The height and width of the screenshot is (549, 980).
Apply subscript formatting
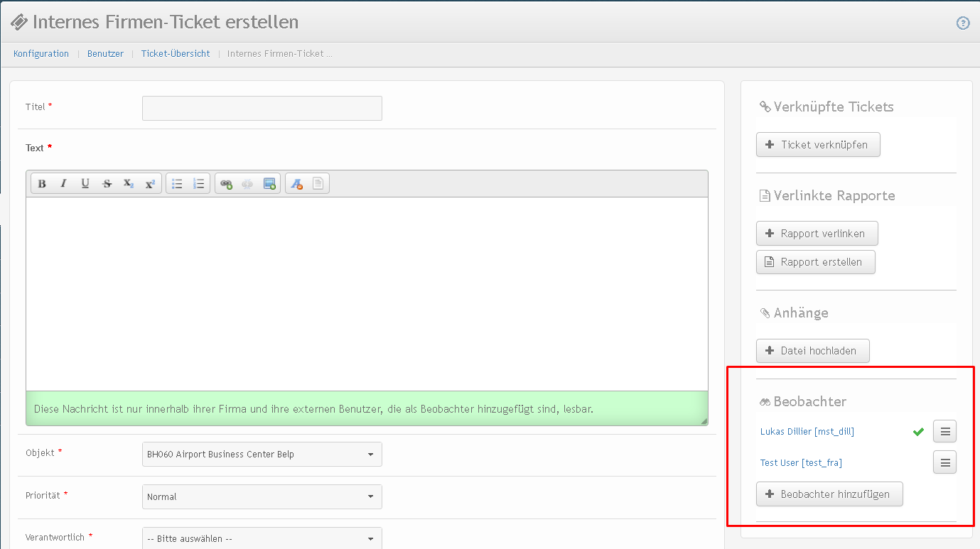pos(129,184)
